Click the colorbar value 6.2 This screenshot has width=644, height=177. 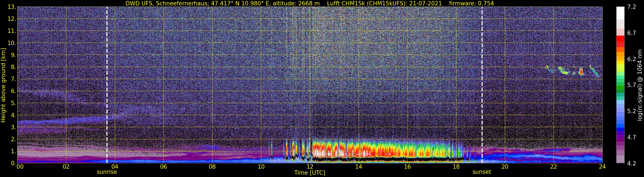point(632,59)
